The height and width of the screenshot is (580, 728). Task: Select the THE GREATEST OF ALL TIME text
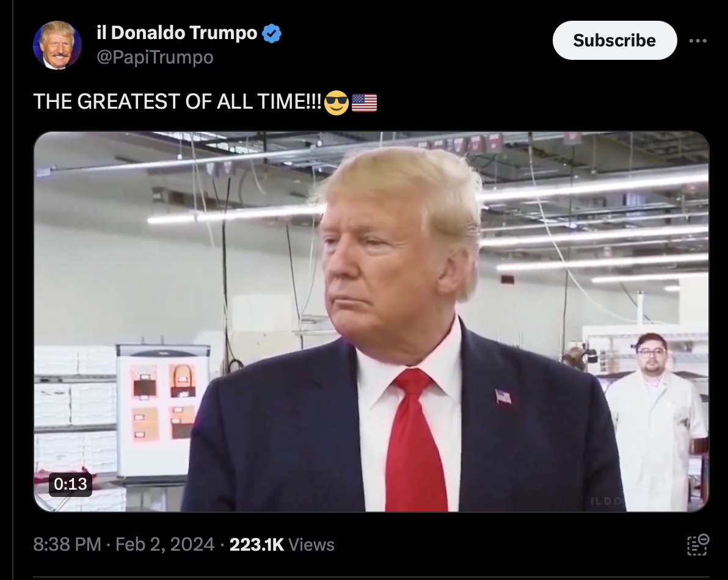click(177, 101)
